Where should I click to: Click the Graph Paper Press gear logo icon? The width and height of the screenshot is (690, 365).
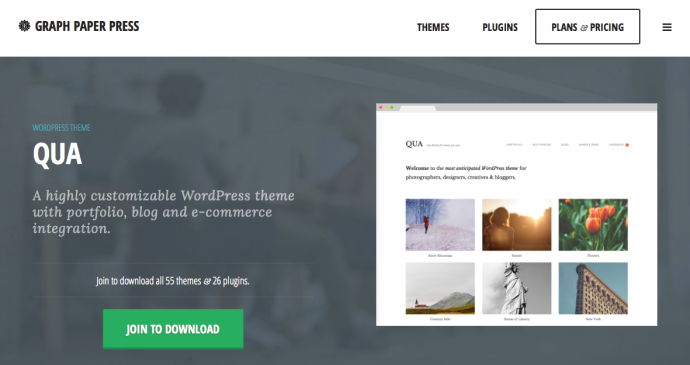point(24,26)
